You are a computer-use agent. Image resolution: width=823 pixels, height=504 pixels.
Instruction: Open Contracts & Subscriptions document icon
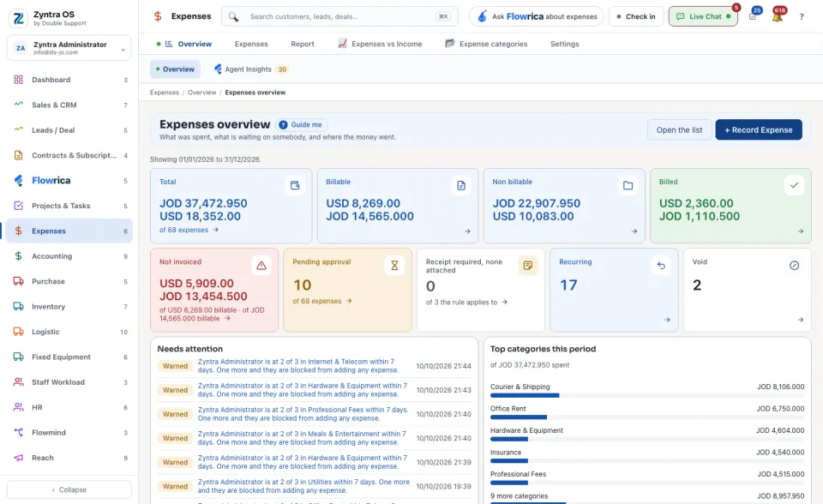[18, 155]
